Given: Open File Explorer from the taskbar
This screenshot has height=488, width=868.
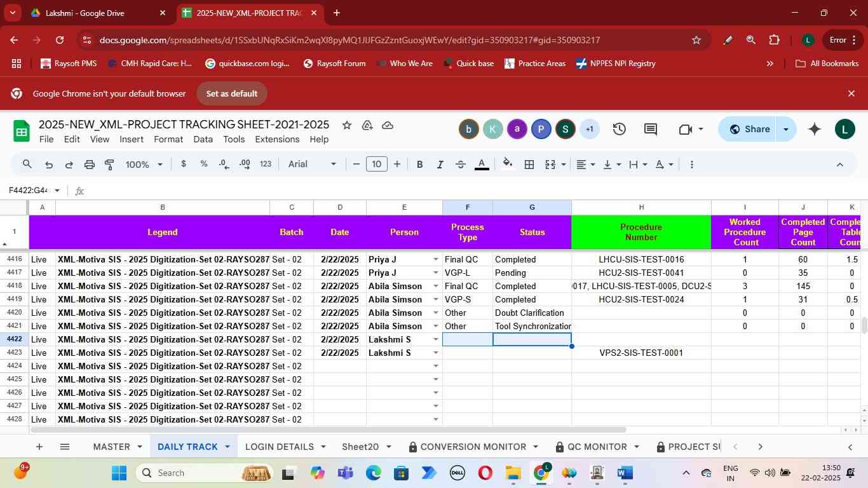Looking at the screenshot, I should coord(513,473).
